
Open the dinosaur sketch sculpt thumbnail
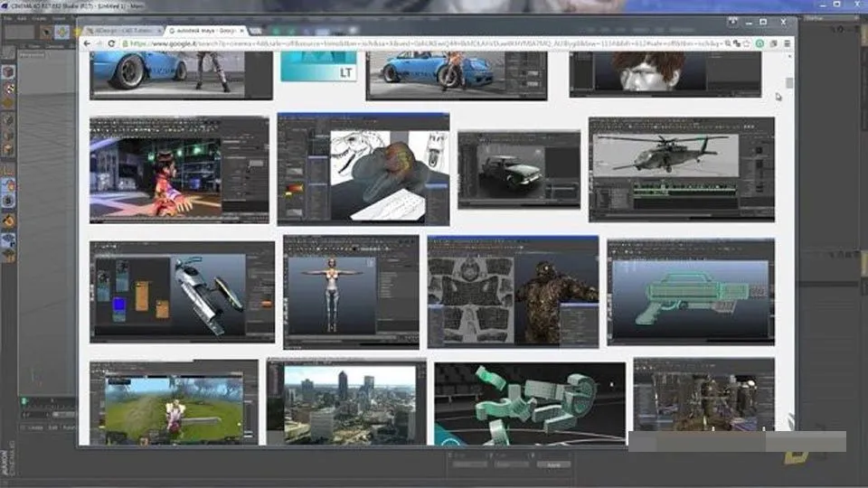(363, 169)
